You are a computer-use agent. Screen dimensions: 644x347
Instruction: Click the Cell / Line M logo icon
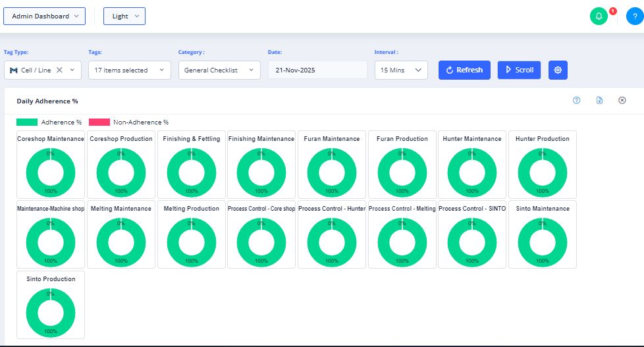(x=14, y=70)
